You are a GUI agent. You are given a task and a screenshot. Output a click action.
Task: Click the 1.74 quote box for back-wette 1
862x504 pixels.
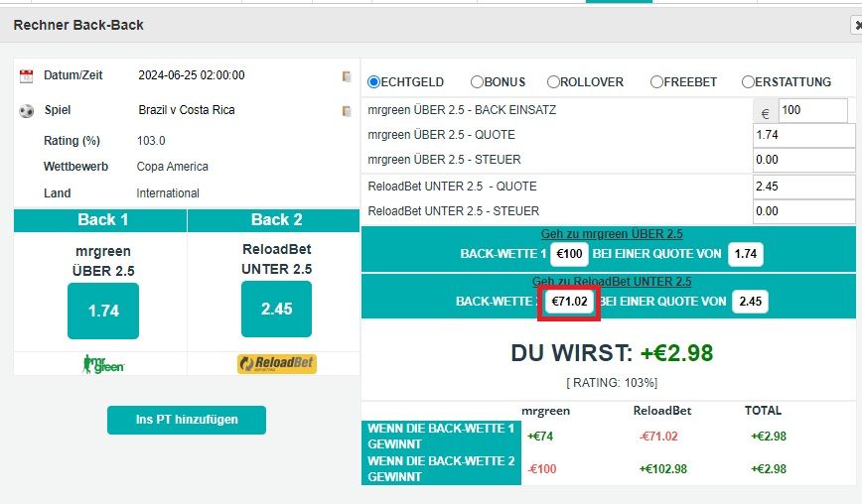pyautogui.click(x=746, y=254)
